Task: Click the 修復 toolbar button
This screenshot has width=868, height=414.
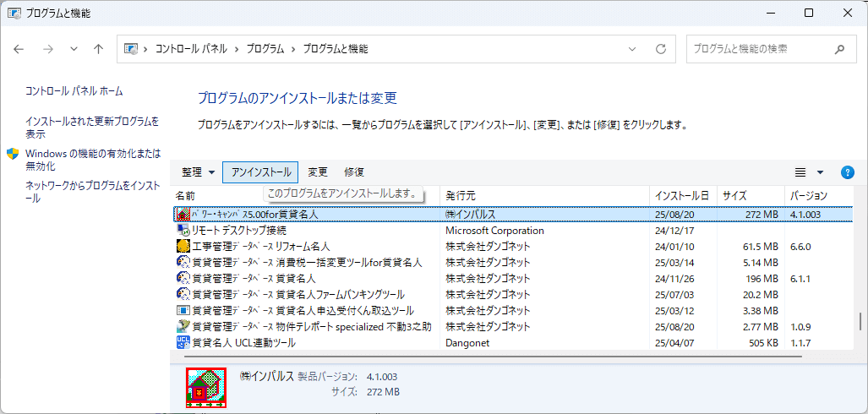Action: [354, 172]
